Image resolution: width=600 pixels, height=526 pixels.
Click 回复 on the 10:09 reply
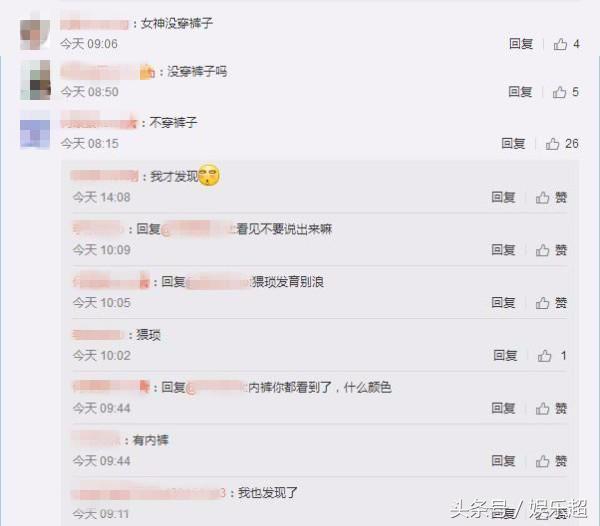[x=504, y=250]
